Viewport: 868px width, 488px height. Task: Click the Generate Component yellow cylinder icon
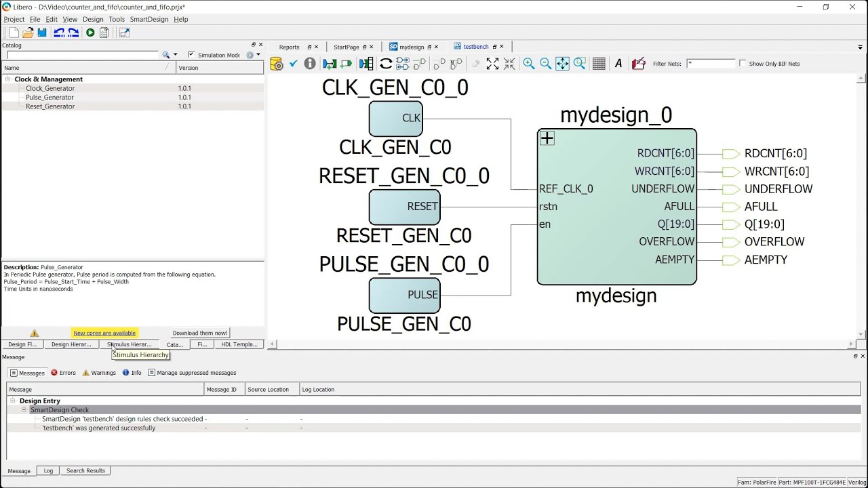click(x=277, y=64)
